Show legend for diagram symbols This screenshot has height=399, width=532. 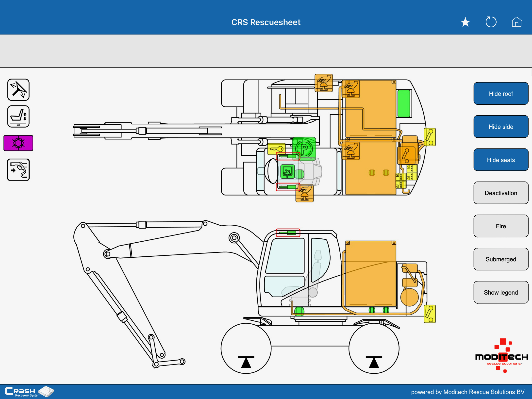point(501,292)
